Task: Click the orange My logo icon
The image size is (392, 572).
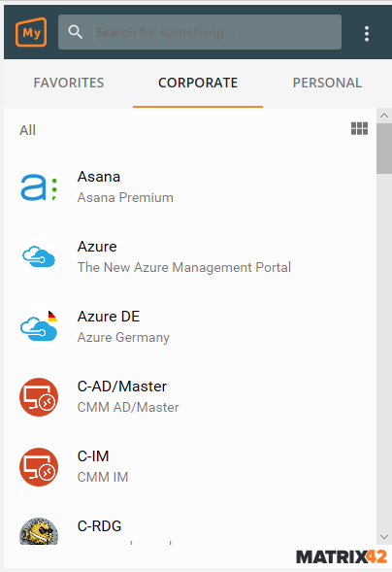Action: pyautogui.click(x=31, y=32)
